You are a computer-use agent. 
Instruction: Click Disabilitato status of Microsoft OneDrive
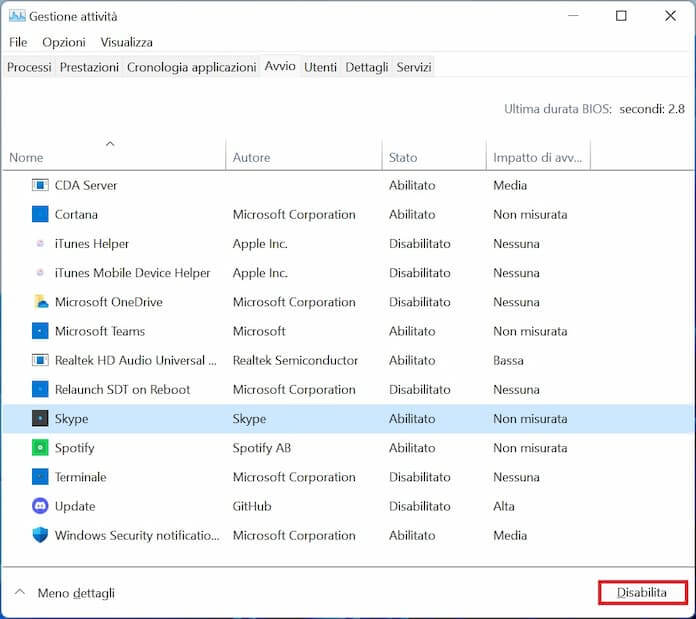coord(420,302)
